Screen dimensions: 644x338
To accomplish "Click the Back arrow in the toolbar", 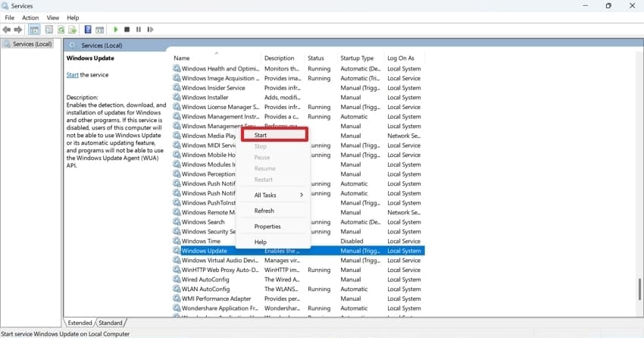I will 7,30.
